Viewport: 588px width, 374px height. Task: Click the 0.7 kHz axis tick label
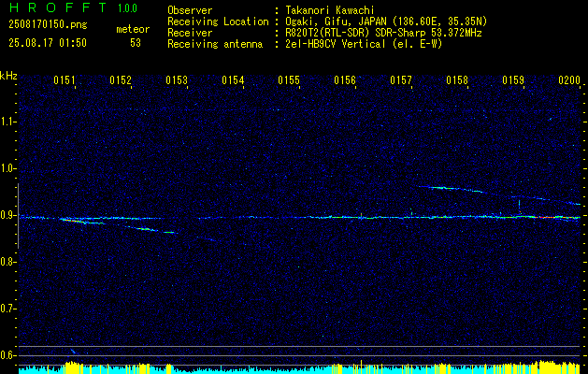click(x=7, y=309)
